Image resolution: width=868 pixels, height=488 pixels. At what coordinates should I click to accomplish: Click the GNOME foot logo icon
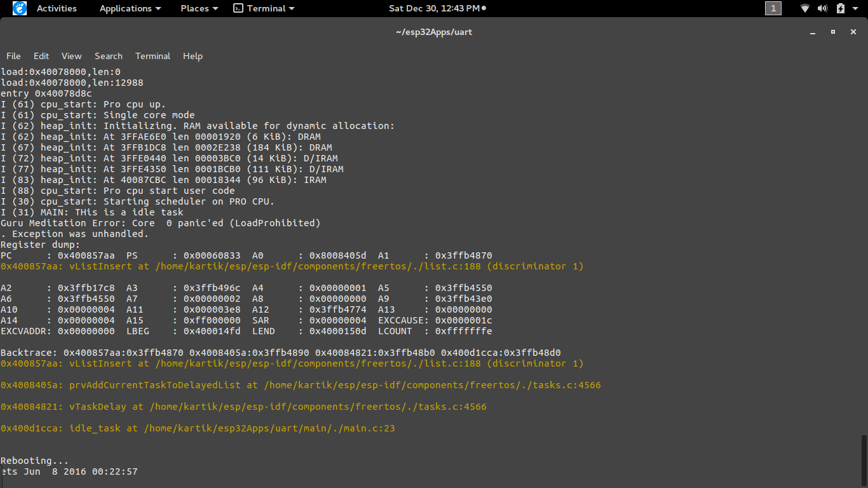pyautogui.click(x=20, y=8)
